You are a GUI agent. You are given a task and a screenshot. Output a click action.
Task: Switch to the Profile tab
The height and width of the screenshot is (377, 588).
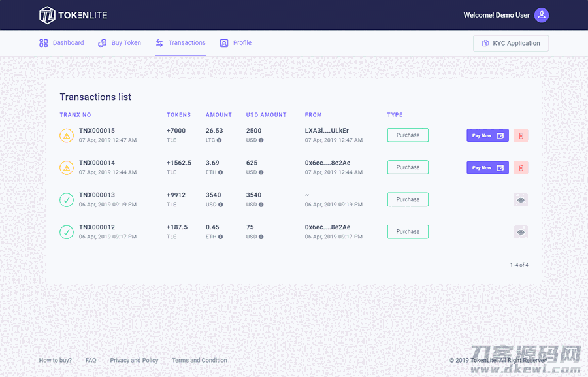235,42
